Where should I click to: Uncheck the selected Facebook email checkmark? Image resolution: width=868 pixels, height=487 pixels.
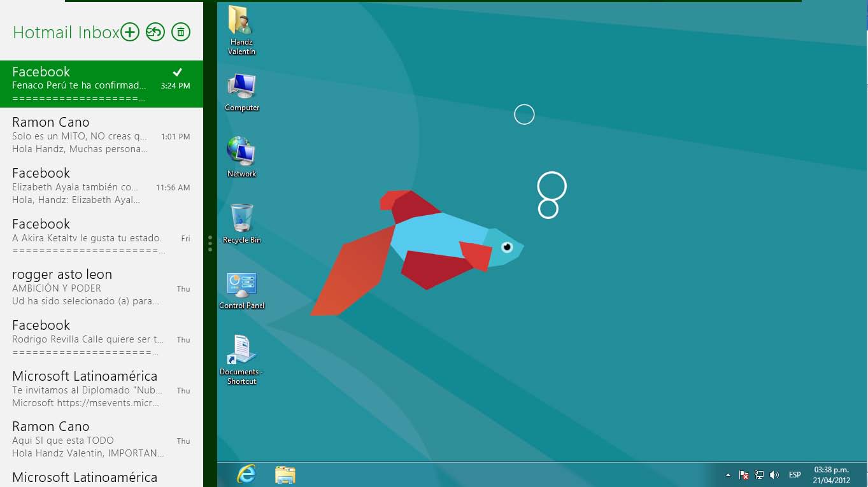(178, 72)
